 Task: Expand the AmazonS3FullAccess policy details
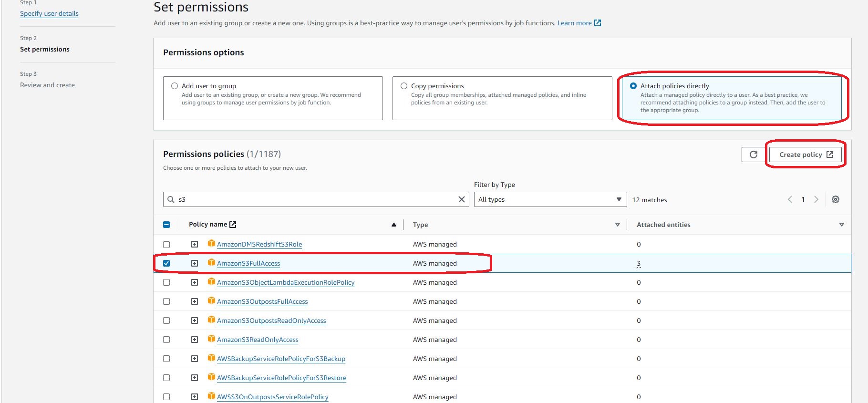[x=195, y=263]
